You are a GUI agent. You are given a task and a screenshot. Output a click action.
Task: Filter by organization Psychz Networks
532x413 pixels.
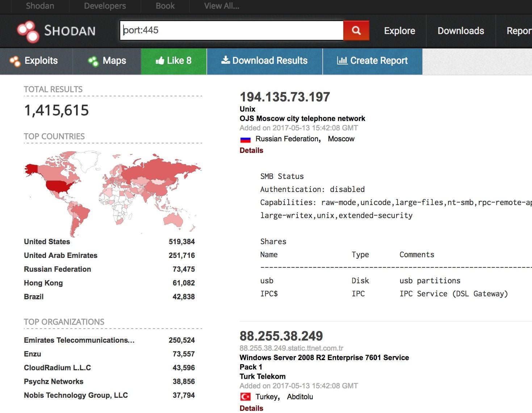point(54,381)
